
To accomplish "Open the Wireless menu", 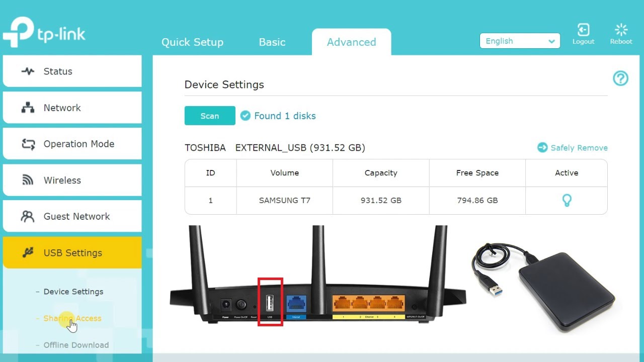I will (x=72, y=180).
